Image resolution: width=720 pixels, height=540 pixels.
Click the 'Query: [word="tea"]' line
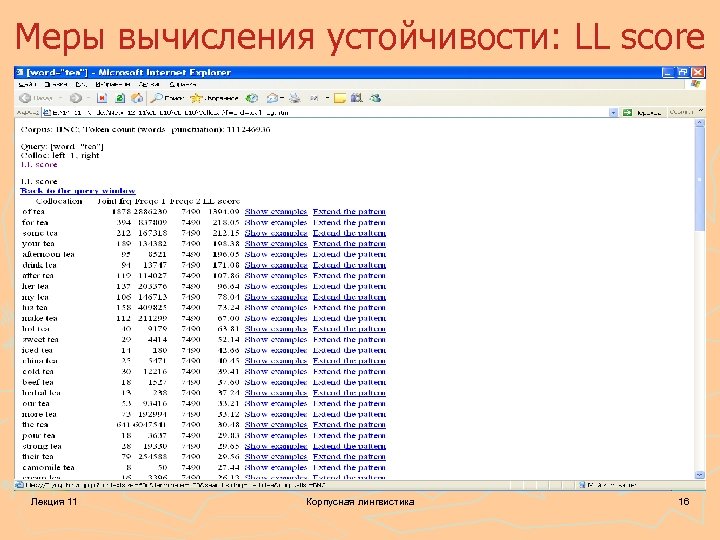click(x=62, y=146)
